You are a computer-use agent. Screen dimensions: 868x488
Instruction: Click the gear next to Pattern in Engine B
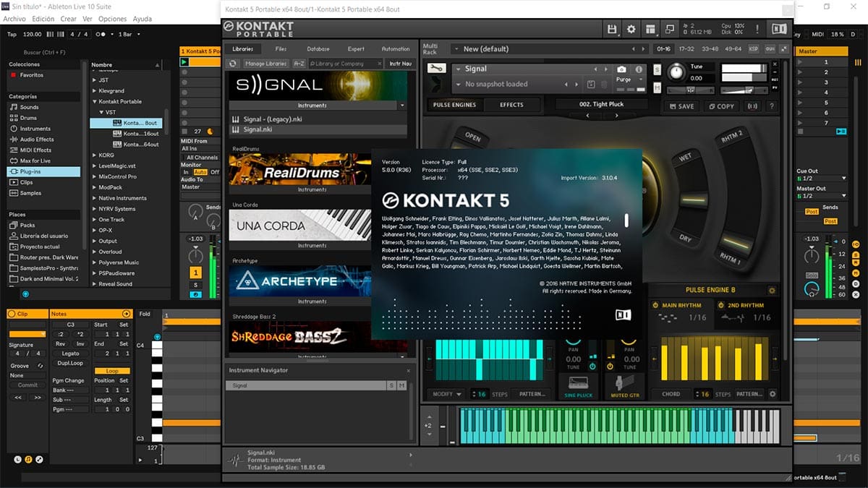click(x=772, y=394)
